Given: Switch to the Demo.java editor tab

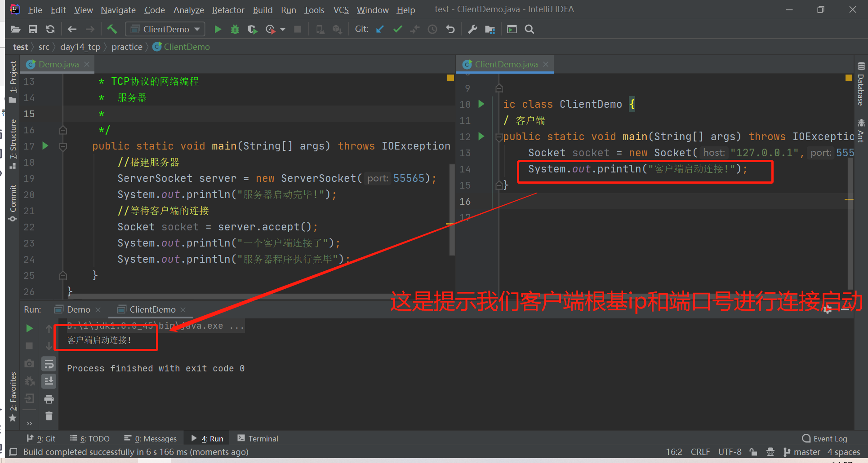Looking at the screenshot, I should click(x=58, y=64).
